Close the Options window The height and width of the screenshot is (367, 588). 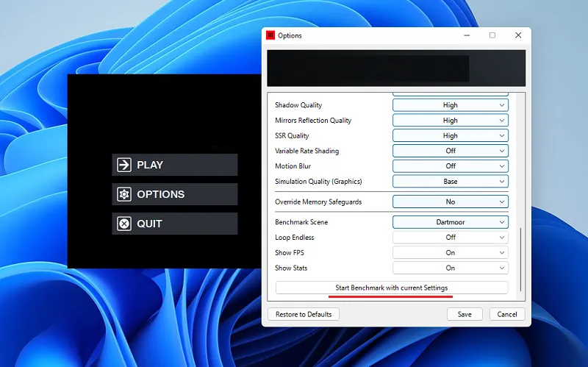click(x=518, y=35)
